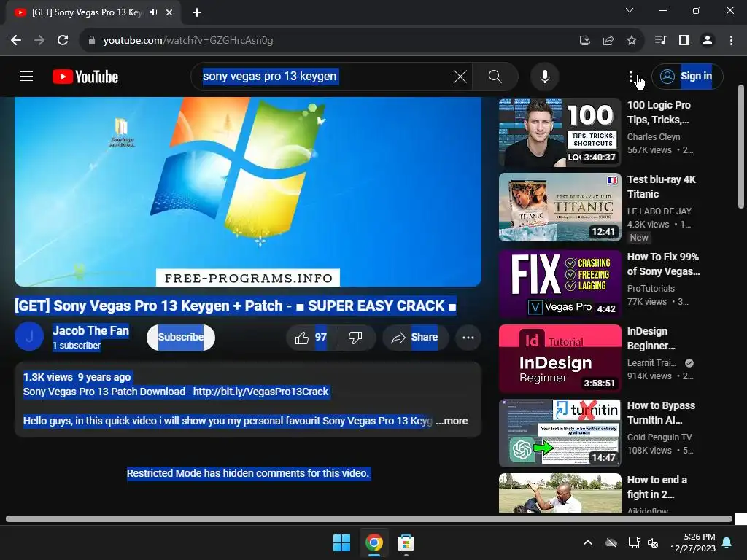Subscribe to Jacob The Fan
The width and height of the screenshot is (747, 560).
(181, 337)
